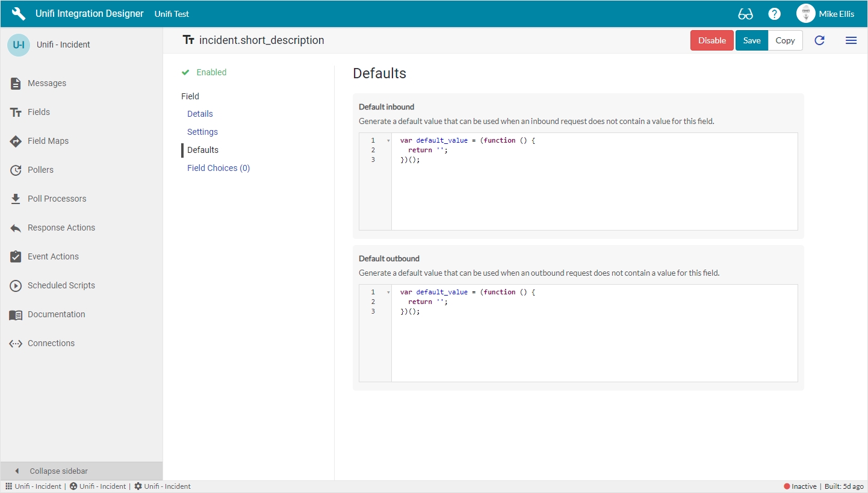Open help via question mark icon
The image size is (868, 493).
click(x=775, y=14)
